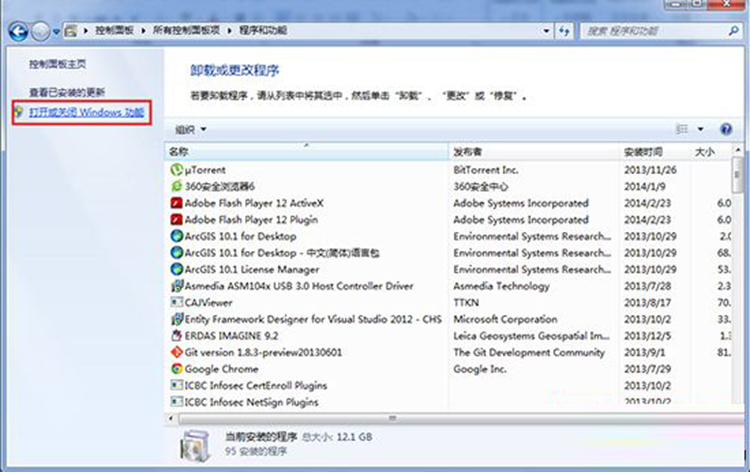Screen dimensions: 750x475
Task: Select Adobe Flash Player 12 ActiveX name
Action: click(254, 203)
